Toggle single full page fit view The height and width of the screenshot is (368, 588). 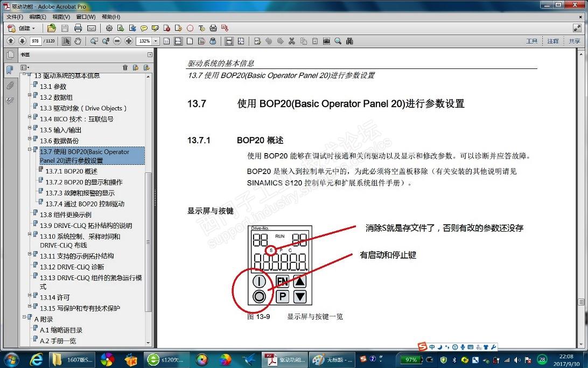[190, 41]
